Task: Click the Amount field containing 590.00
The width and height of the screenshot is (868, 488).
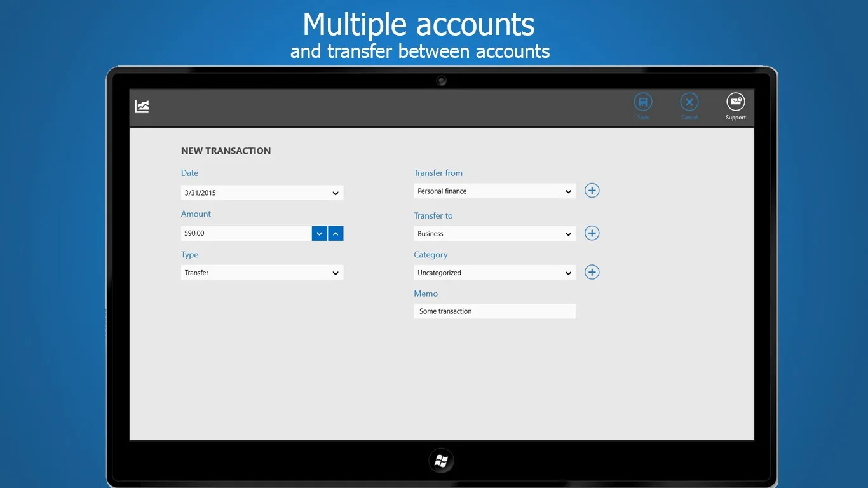Action: 247,233
